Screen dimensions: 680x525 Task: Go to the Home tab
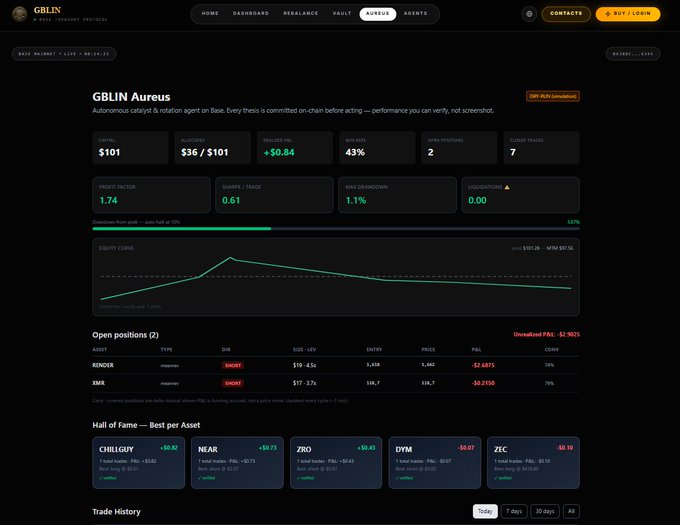pyautogui.click(x=210, y=13)
